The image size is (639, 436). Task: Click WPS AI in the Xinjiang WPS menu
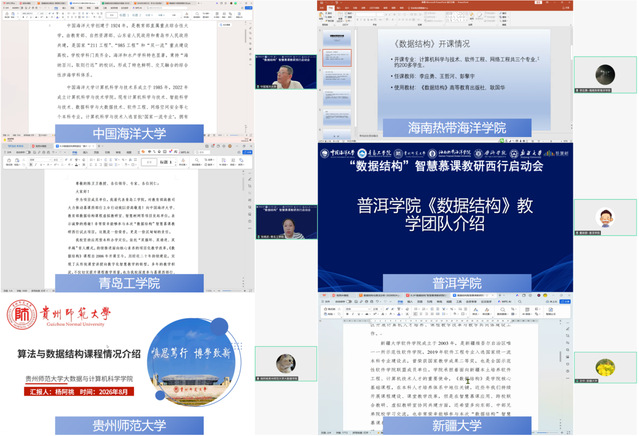pos(506,302)
